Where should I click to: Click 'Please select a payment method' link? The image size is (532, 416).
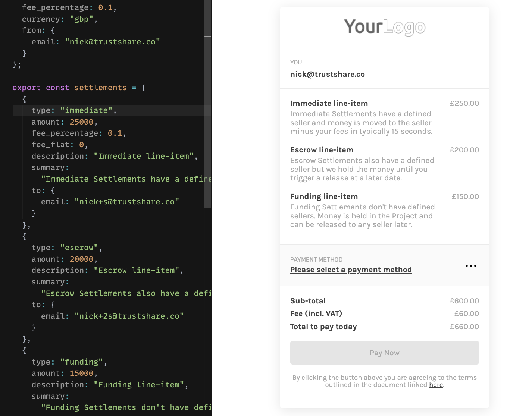point(351,270)
